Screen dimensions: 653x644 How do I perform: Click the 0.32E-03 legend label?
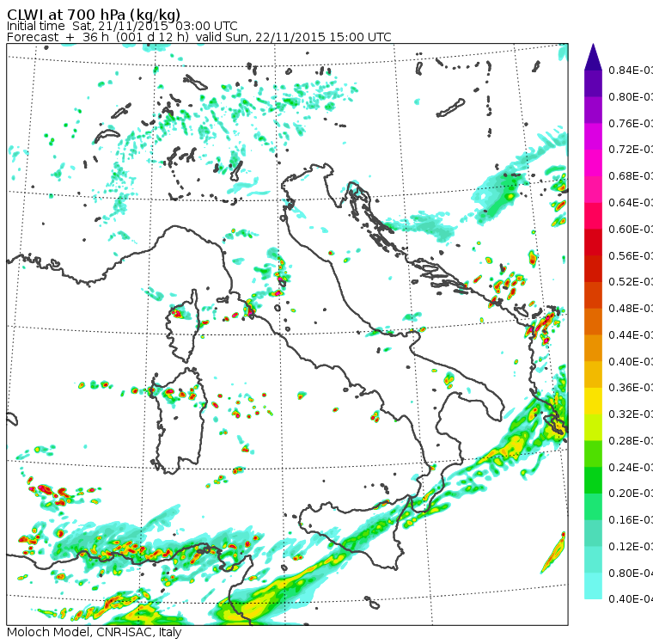point(630,414)
